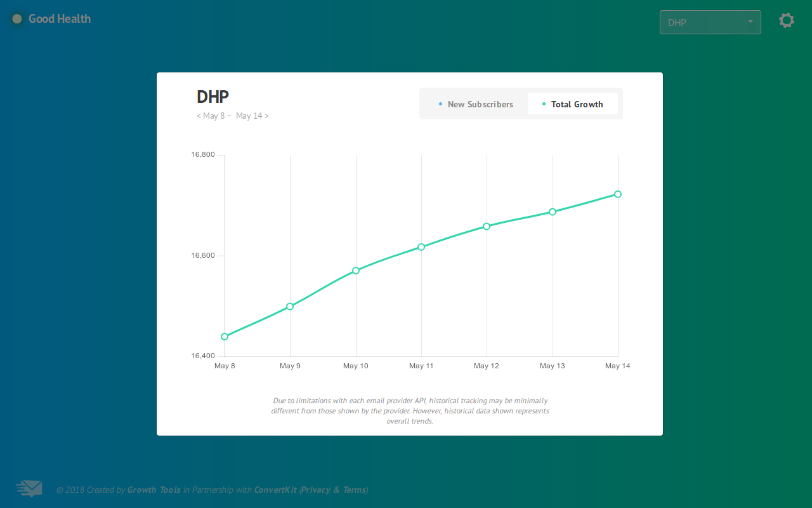Click the Good Health status dot
The image size is (812, 508).
[x=17, y=19]
